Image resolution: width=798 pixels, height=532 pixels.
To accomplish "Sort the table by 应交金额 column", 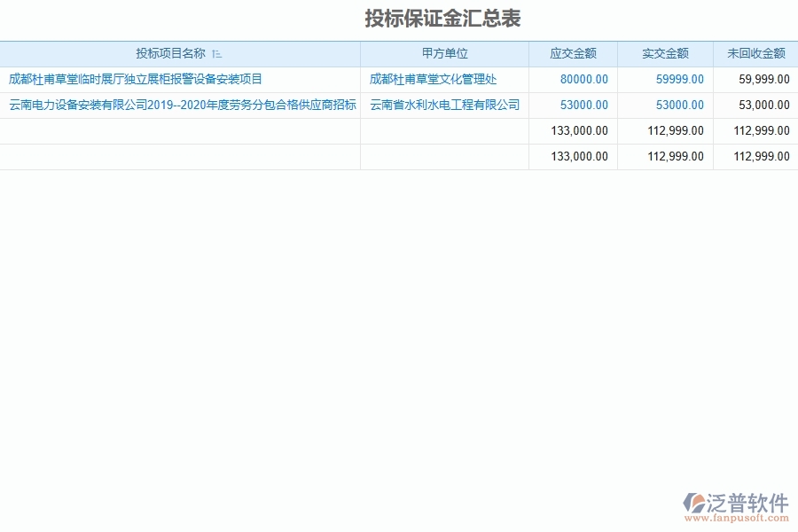I will pos(572,53).
